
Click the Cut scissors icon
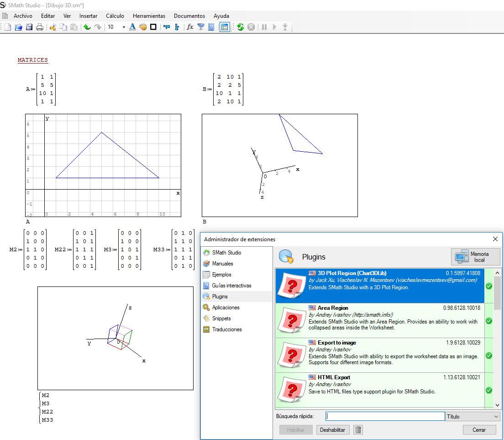pyautogui.click(x=52, y=27)
